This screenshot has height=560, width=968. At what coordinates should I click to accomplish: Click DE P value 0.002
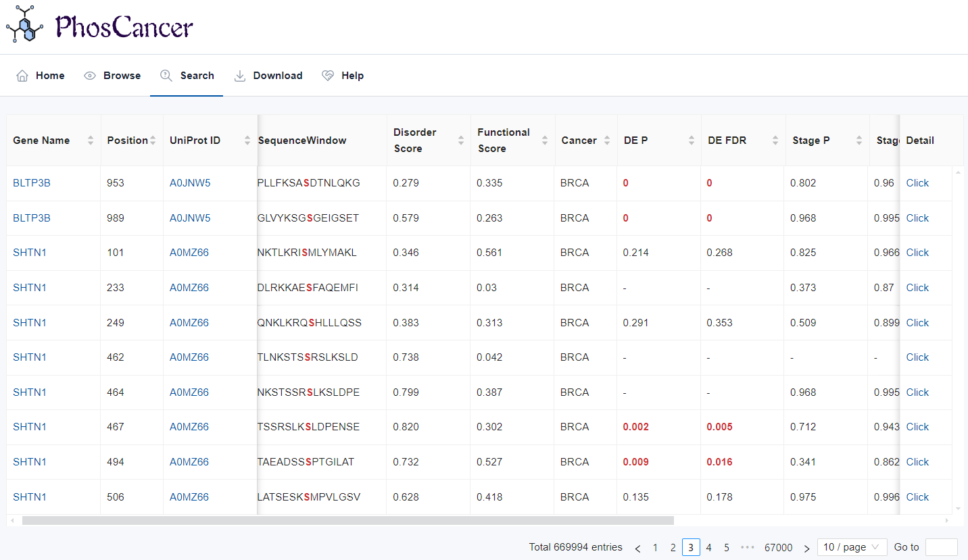[636, 427]
